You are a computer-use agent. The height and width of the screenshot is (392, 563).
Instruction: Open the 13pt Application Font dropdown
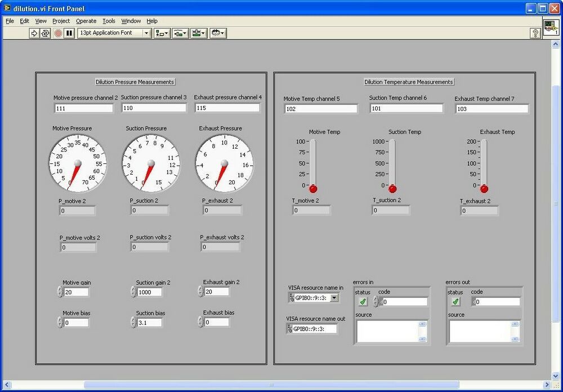[145, 33]
